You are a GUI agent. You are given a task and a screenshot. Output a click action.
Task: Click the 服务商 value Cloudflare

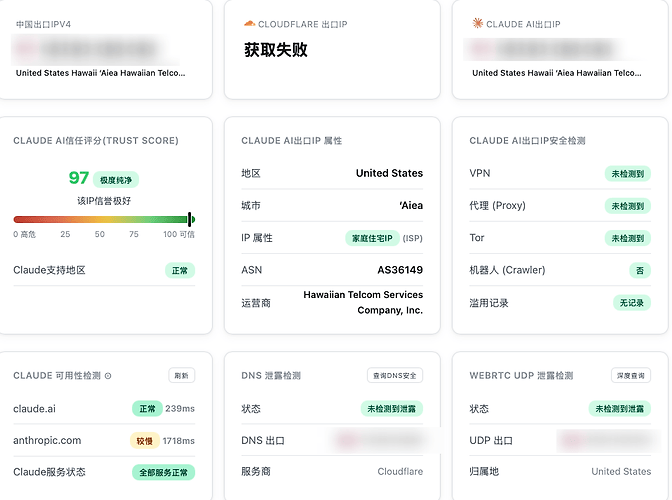click(400, 471)
